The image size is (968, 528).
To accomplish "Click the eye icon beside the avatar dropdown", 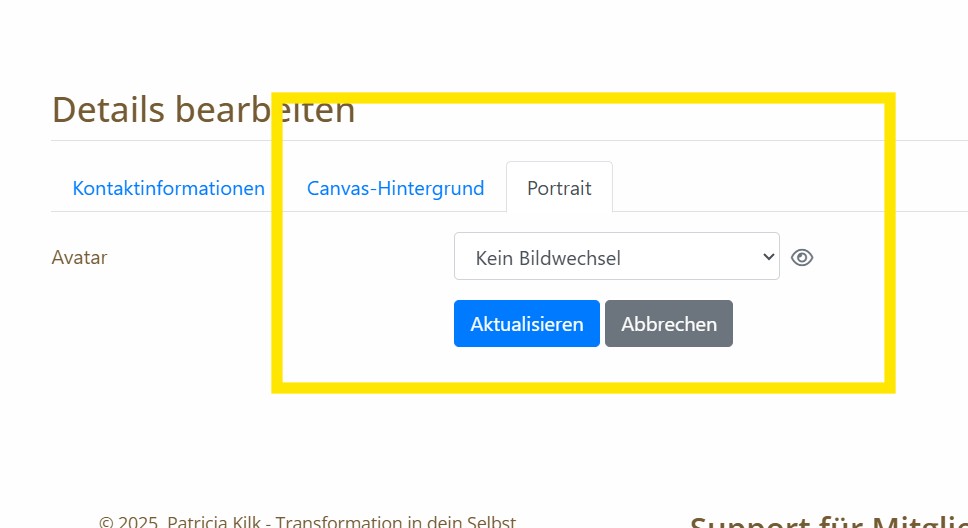I will click(801, 258).
